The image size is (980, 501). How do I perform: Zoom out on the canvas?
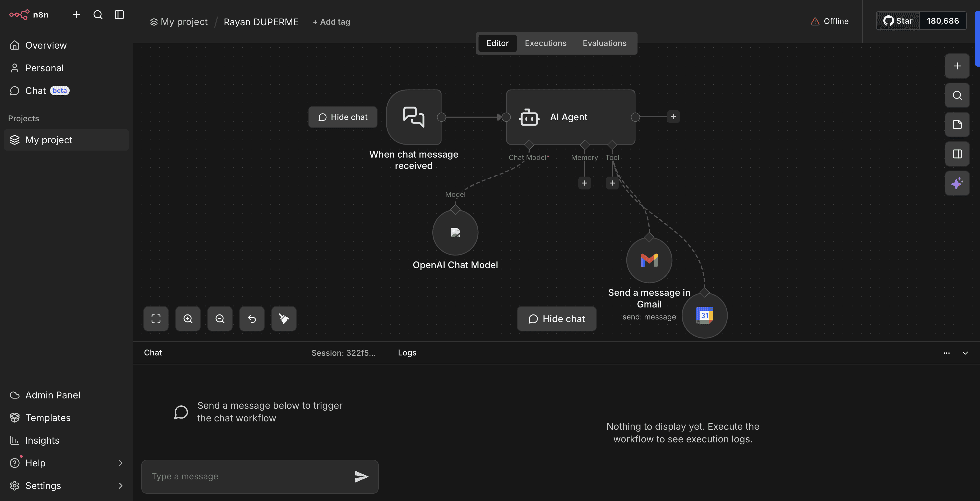[x=220, y=318]
